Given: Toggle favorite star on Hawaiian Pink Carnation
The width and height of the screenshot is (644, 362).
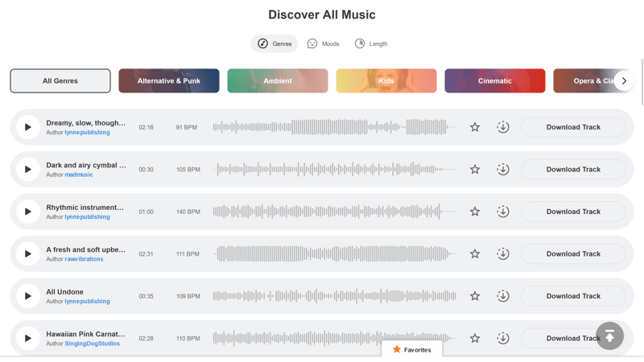Looking at the screenshot, I should pyautogui.click(x=475, y=339).
